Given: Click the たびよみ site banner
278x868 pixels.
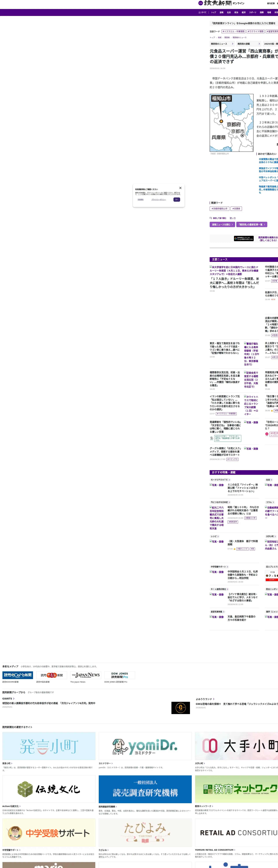Looking at the screenshot, I should click(x=145, y=833).
